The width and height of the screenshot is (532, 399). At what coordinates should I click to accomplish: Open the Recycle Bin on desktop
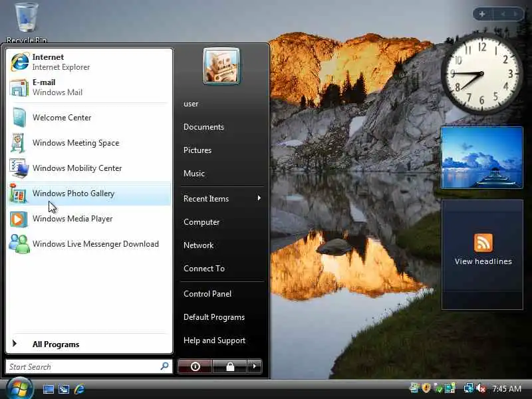(x=26, y=23)
